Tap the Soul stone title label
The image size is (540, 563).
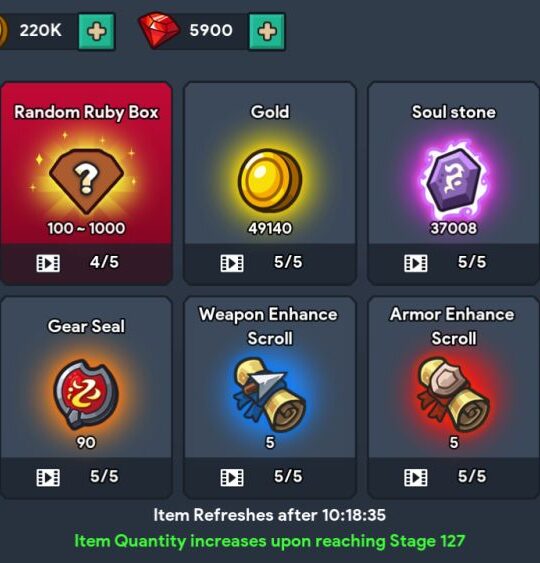click(454, 112)
